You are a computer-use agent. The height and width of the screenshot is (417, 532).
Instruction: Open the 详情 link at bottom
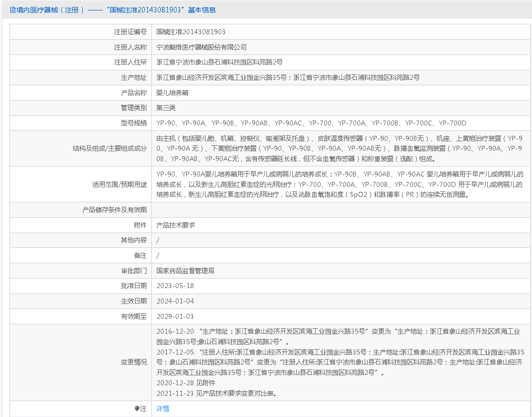pyautogui.click(x=163, y=409)
